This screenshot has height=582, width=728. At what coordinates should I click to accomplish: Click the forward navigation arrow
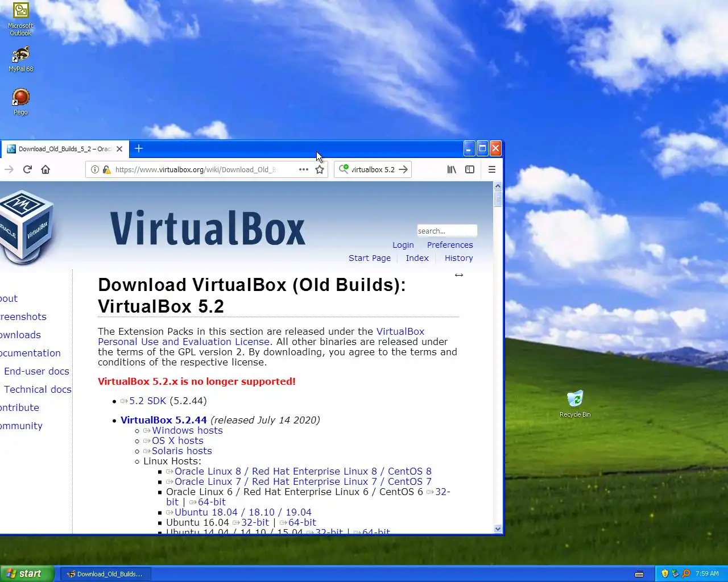(9, 169)
